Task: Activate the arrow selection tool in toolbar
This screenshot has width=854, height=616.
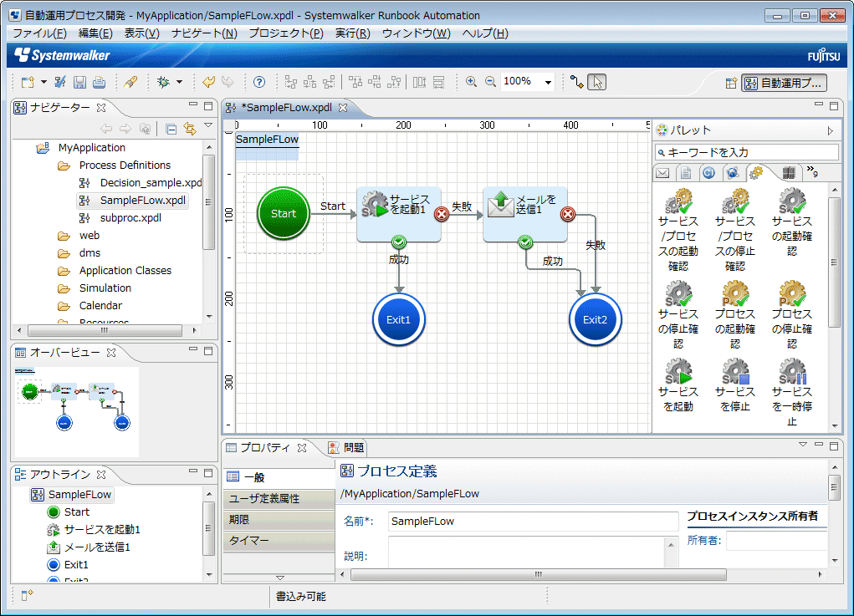Action: [x=596, y=82]
